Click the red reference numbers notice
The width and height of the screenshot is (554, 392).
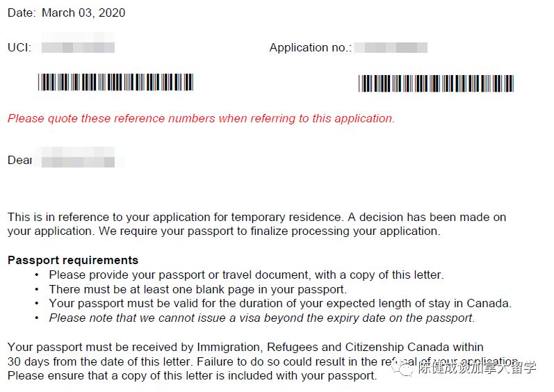tap(201, 118)
